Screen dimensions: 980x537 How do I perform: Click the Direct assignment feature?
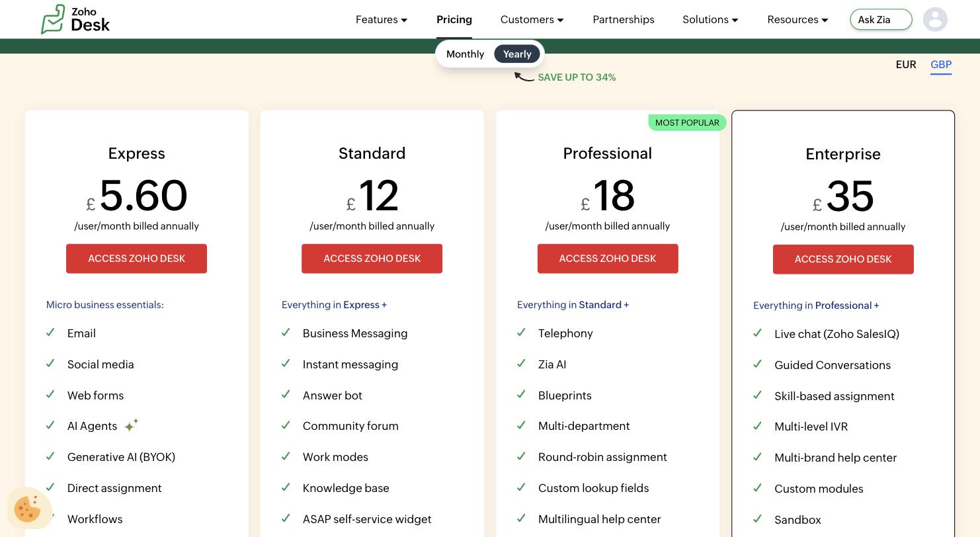click(114, 488)
